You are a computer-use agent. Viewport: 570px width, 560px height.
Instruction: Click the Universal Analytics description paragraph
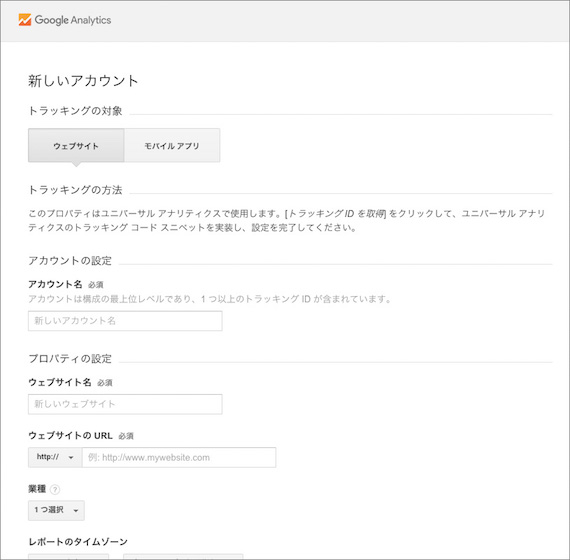(286, 220)
